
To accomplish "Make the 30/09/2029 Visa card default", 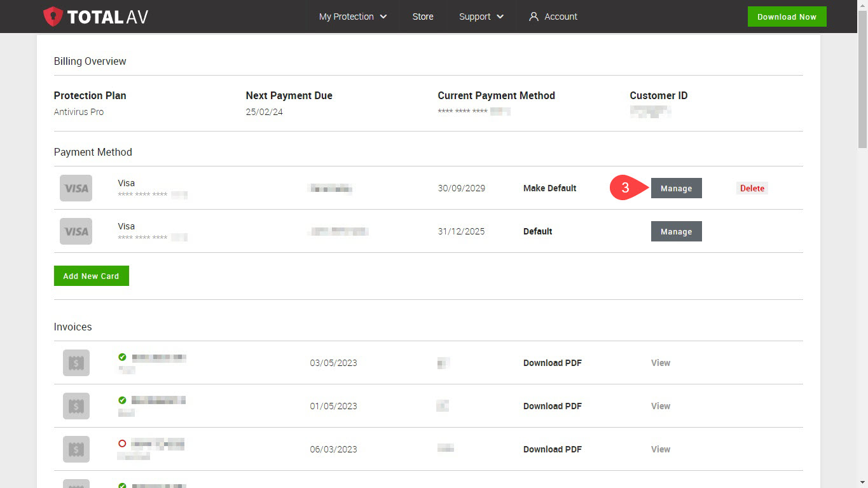I will coord(549,188).
